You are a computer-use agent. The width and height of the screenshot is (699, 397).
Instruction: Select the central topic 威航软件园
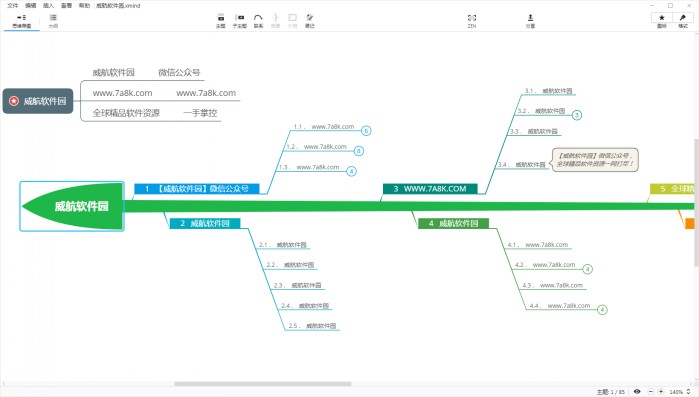pyautogui.click(x=72, y=206)
